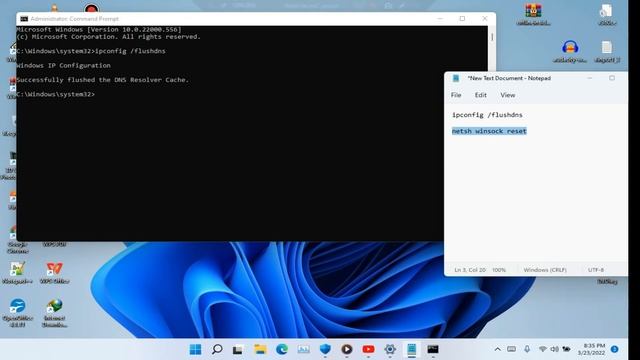Launch Microsoft Edge from the taskbar

pos(282,349)
